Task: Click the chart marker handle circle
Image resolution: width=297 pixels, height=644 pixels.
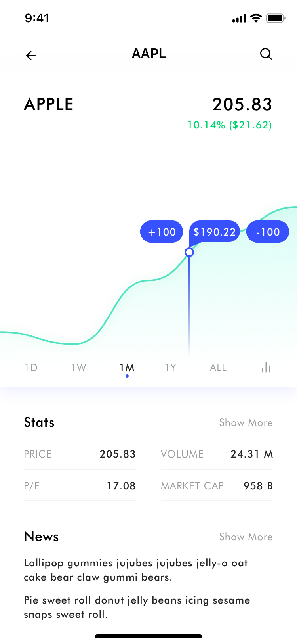Action: tap(189, 252)
